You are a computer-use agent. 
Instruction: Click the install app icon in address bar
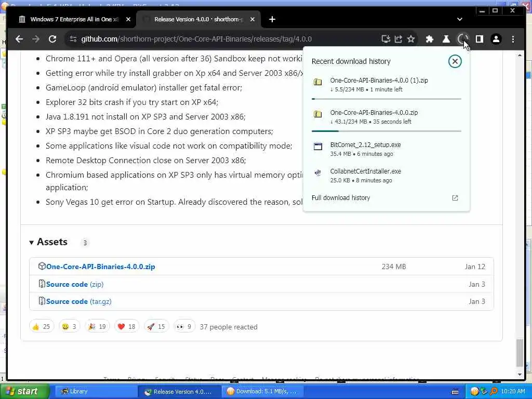[386, 39]
